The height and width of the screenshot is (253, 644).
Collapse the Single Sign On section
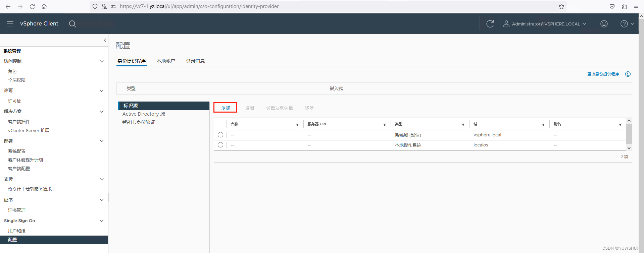[x=102, y=221]
